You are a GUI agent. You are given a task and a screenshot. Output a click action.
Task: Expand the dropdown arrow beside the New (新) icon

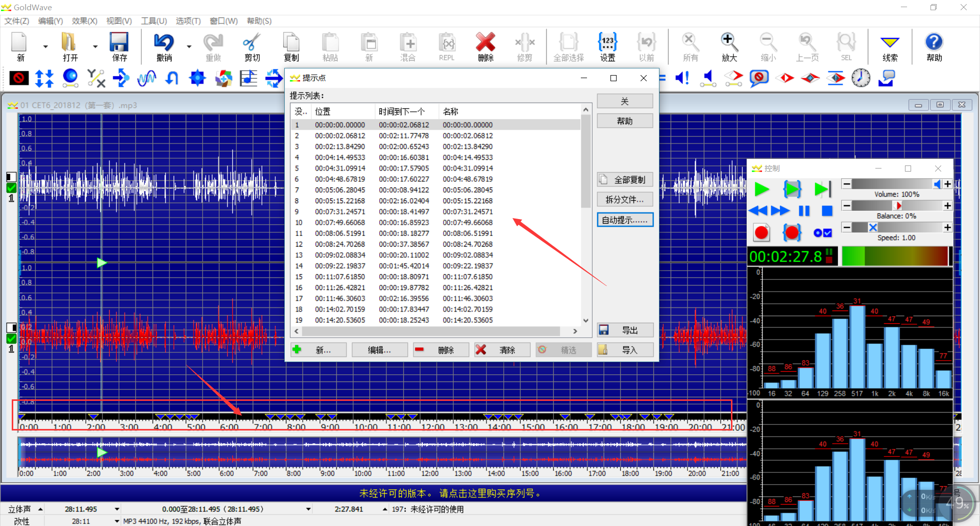click(45, 47)
